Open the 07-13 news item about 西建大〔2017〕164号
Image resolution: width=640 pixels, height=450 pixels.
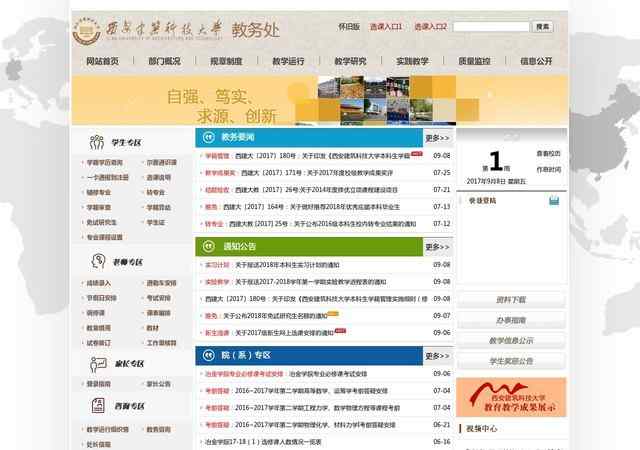[x=302, y=207]
